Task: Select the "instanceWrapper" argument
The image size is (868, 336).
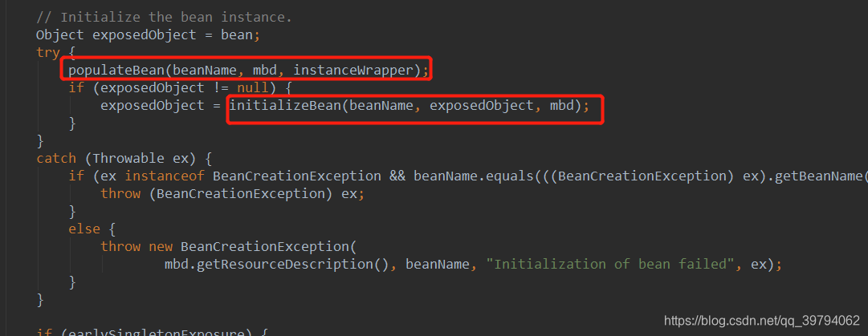Action: click(354, 71)
